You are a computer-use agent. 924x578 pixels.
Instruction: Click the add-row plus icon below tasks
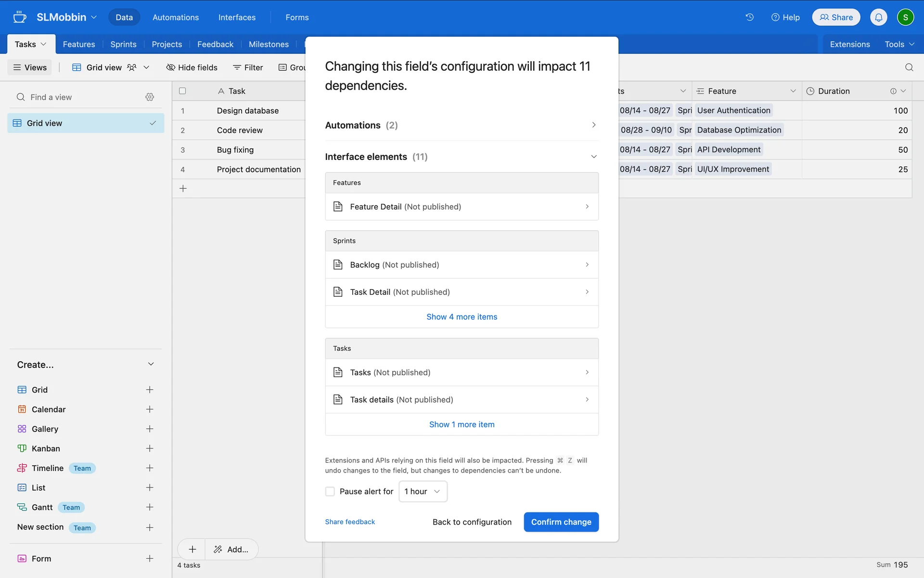(x=183, y=189)
